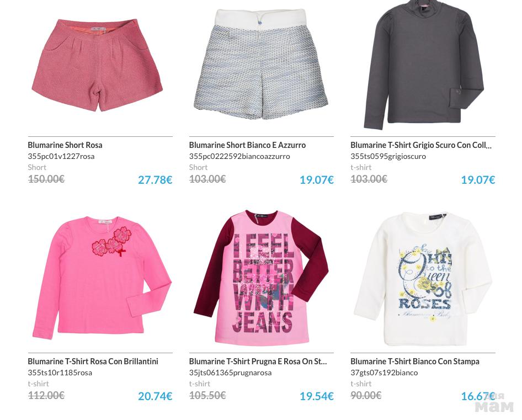
Task: Click Blumarine T-Shirt Prugna E Rosa title
Action: tap(258, 361)
